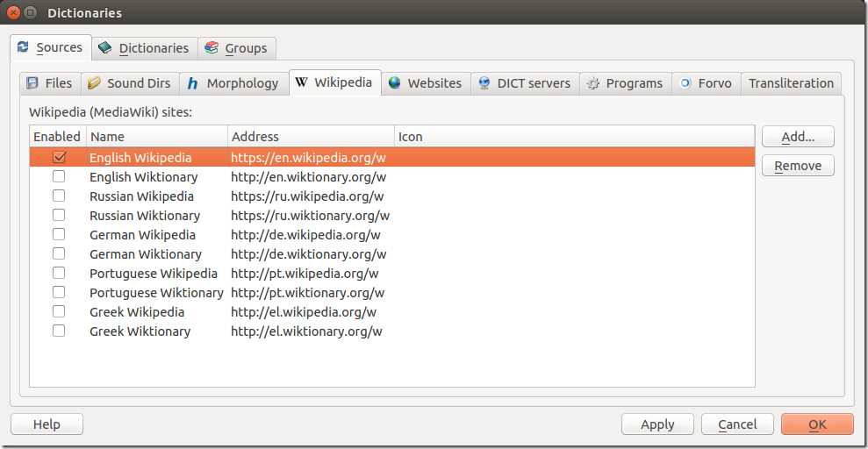Click the http://el.wiktionary.org/w address cell
This screenshot has height=449, width=868.
coord(311,331)
